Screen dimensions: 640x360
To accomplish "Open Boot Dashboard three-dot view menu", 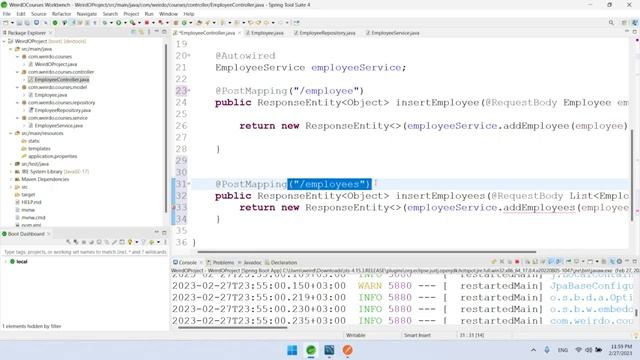I will (x=165, y=242).
